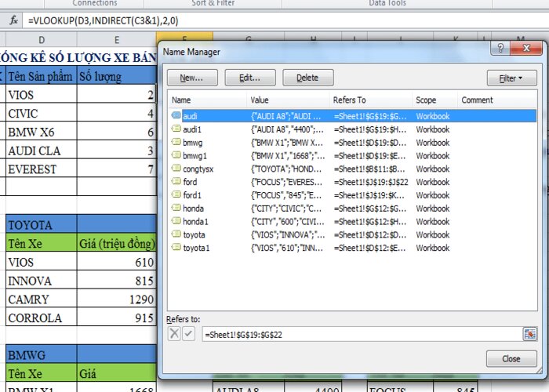Click the congtysx name text

198,169
